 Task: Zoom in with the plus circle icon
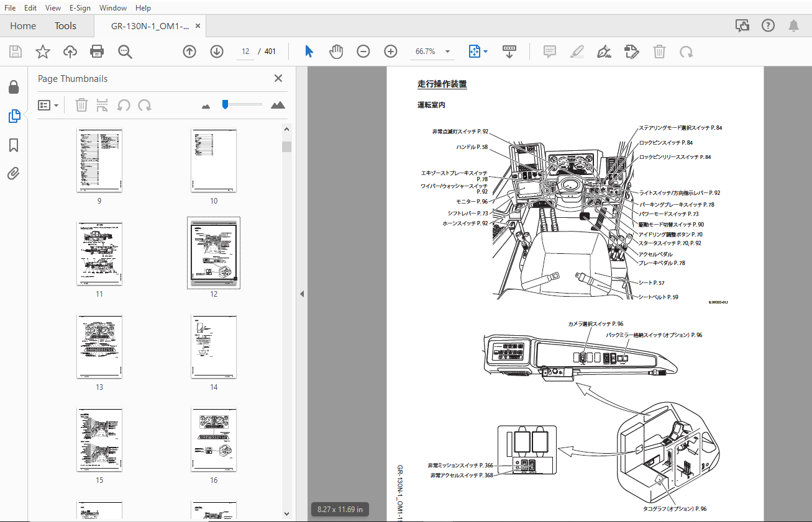pyautogui.click(x=391, y=52)
